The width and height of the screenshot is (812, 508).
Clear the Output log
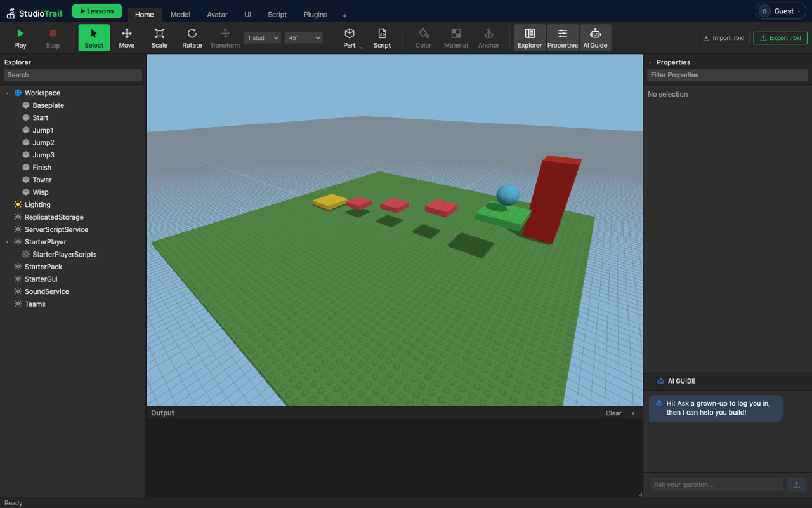pos(613,413)
